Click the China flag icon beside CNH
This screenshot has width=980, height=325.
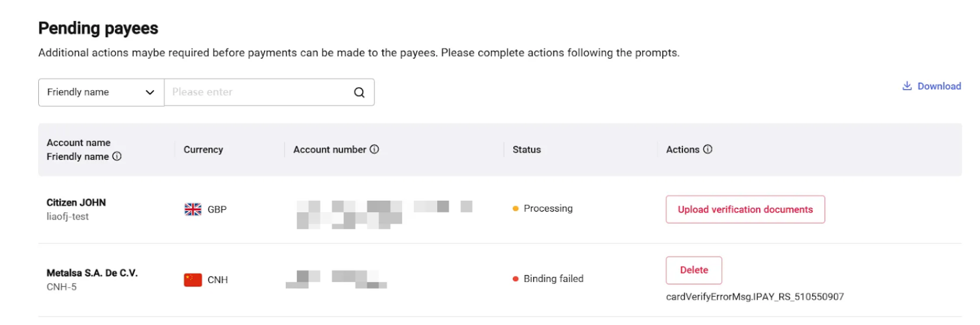click(x=193, y=280)
